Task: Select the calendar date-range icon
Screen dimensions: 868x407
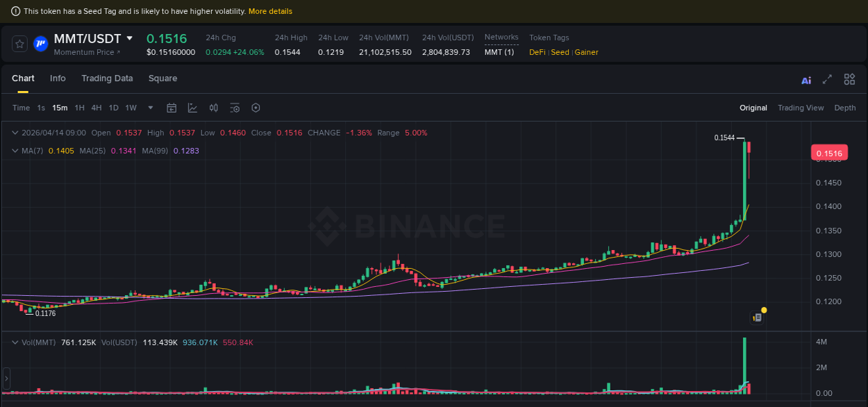Action: click(172, 108)
